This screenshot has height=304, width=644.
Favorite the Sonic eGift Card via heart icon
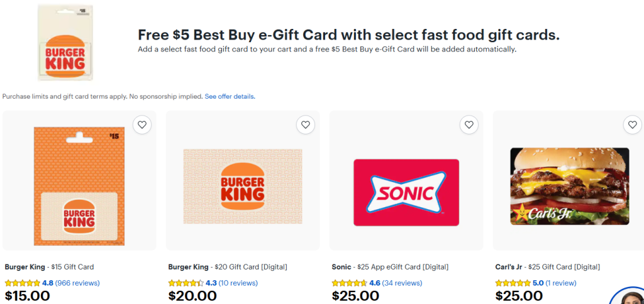coord(469,125)
